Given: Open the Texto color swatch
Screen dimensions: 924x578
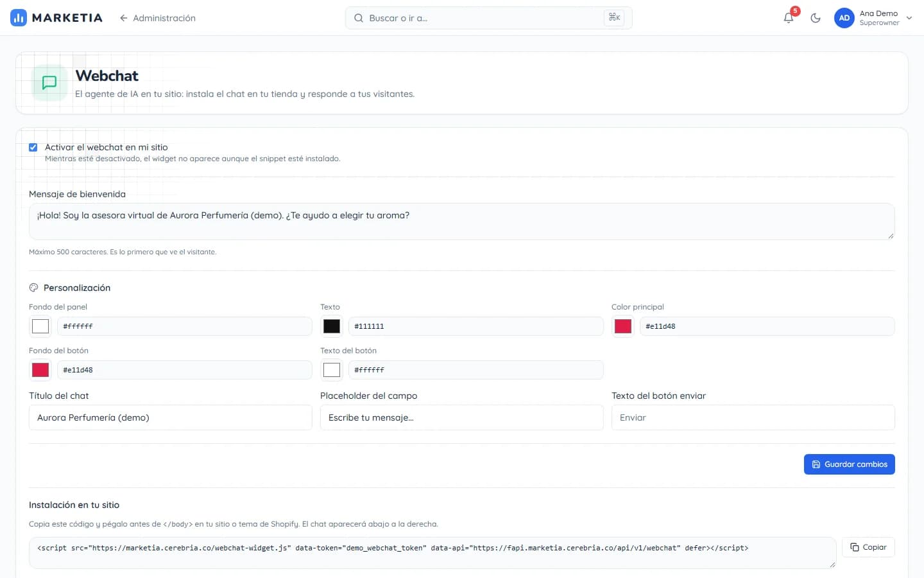Looking at the screenshot, I should 332,326.
